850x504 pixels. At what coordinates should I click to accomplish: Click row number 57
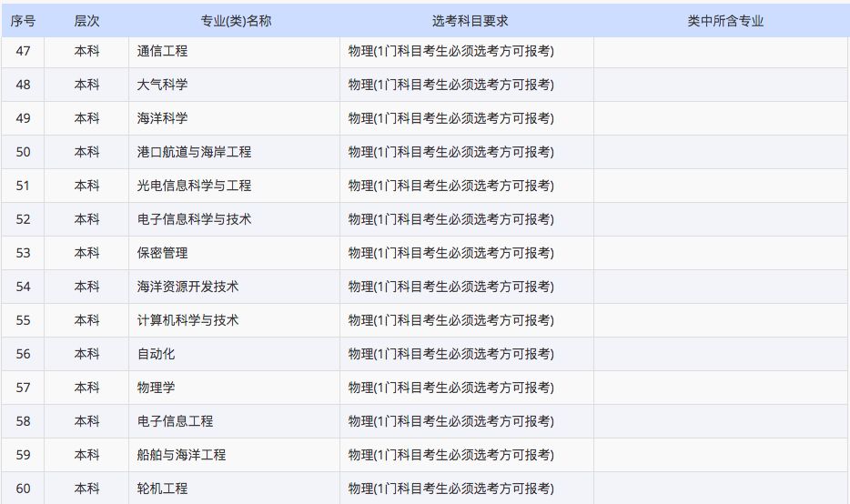tap(23, 388)
